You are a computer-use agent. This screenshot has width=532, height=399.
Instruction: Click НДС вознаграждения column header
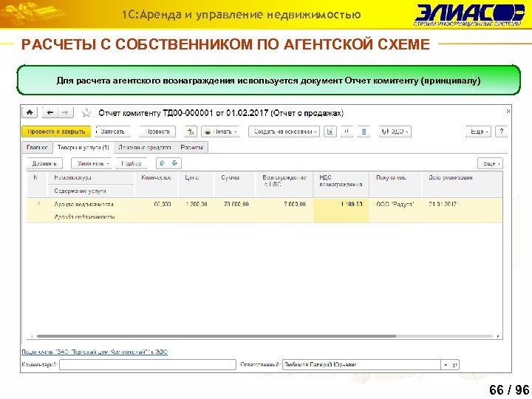tap(341, 184)
